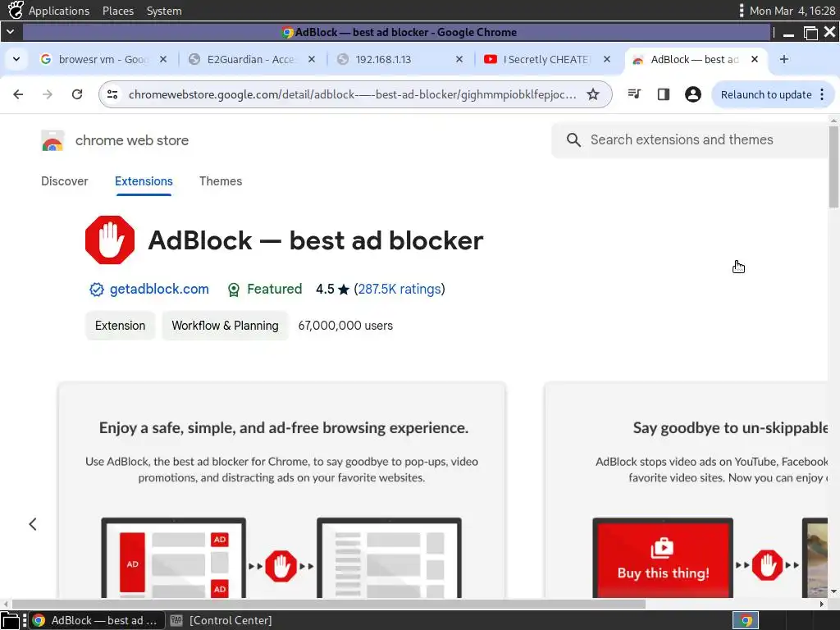Viewport: 840px width, 630px height.
Task: Click the date and time clock
Action: coord(792,11)
